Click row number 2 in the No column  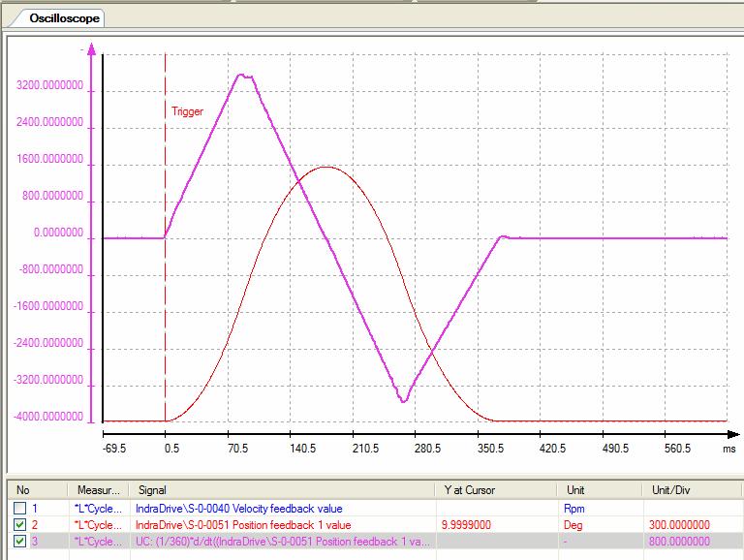(35, 525)
